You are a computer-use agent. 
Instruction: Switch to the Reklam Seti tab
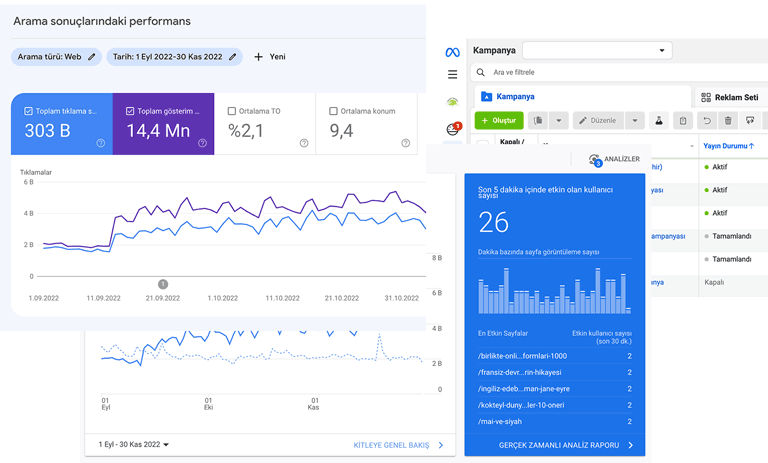pyautogui.click(x=729, y=97)
